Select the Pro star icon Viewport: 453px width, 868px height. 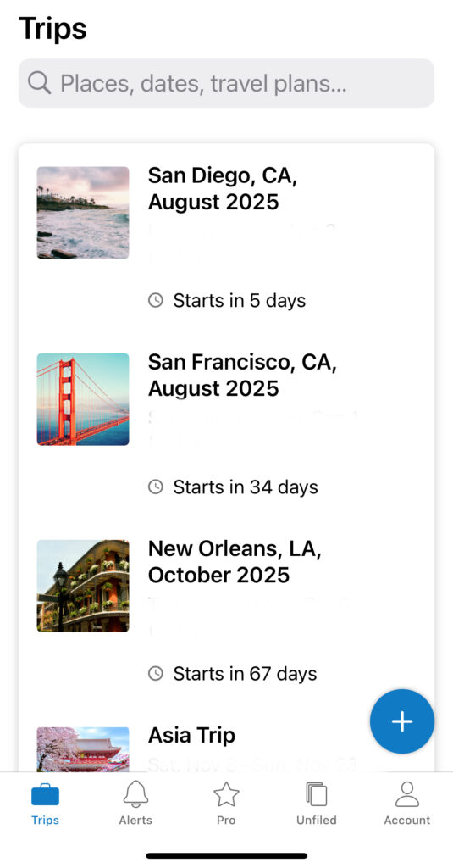pyautogui.click(x=226, y=794)
